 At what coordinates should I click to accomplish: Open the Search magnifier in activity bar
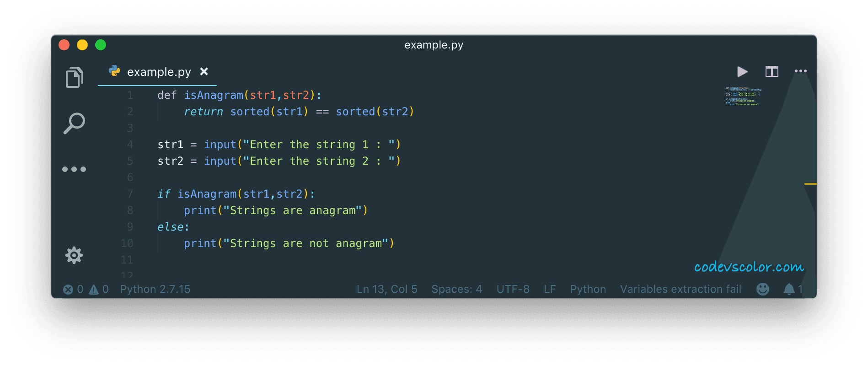click(74, 123)
